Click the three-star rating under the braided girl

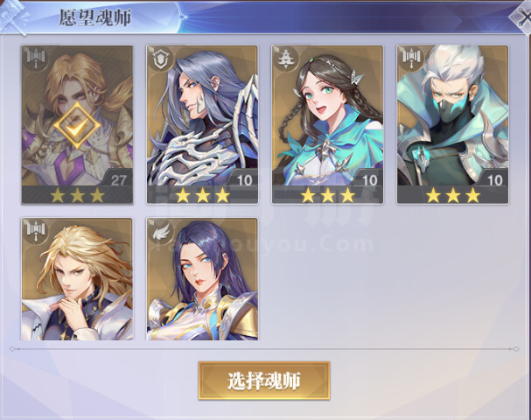[327, 195]
